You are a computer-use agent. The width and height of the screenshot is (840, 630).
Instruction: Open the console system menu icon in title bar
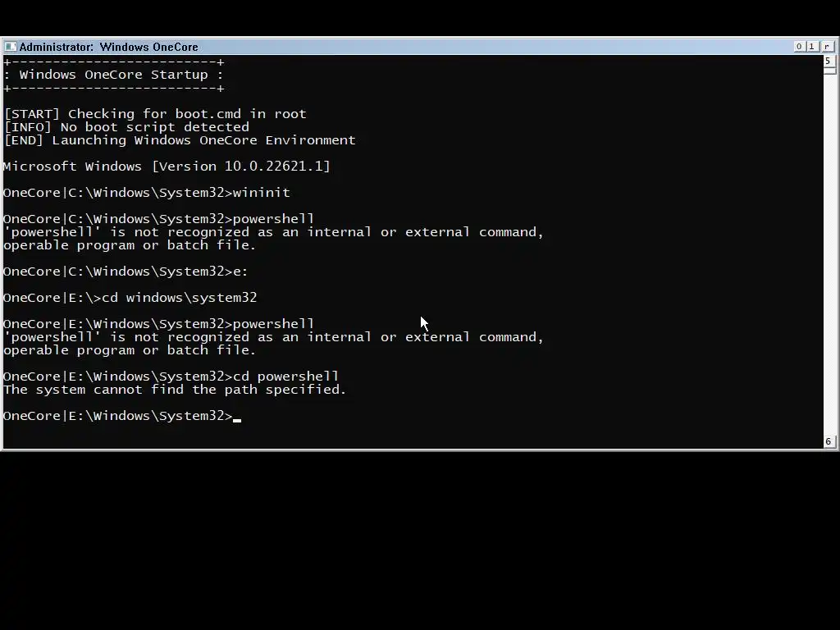pyautogui.click(x=10, y=47)
